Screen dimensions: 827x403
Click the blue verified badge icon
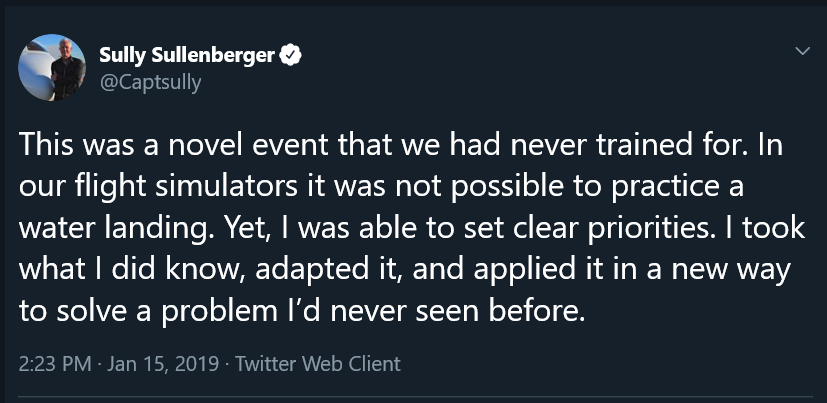[289, 54]
